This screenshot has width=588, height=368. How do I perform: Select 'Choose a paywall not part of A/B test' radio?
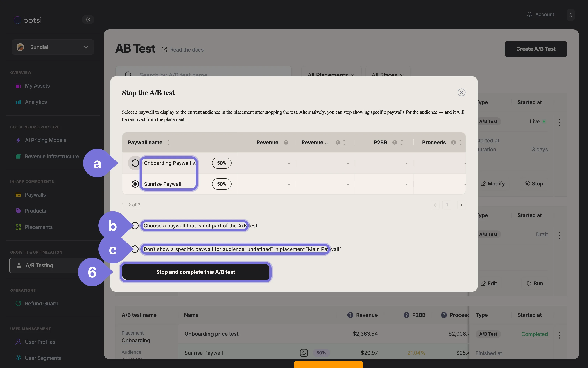point(135,226)
